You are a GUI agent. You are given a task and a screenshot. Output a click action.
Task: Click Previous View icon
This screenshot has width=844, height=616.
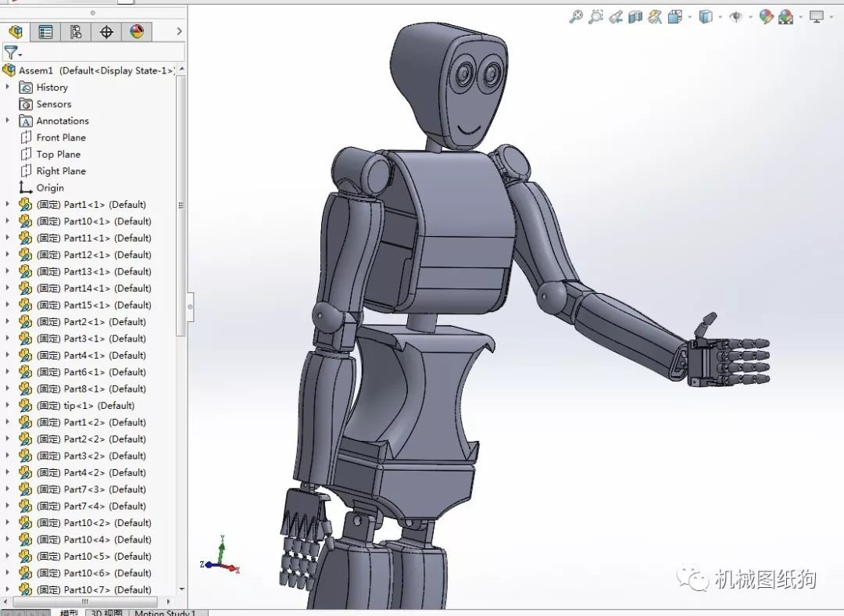coord(615,17)
